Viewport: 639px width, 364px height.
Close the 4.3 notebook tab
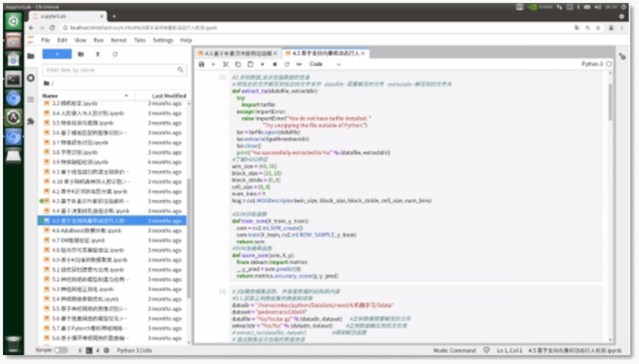(x=275, y=54)
